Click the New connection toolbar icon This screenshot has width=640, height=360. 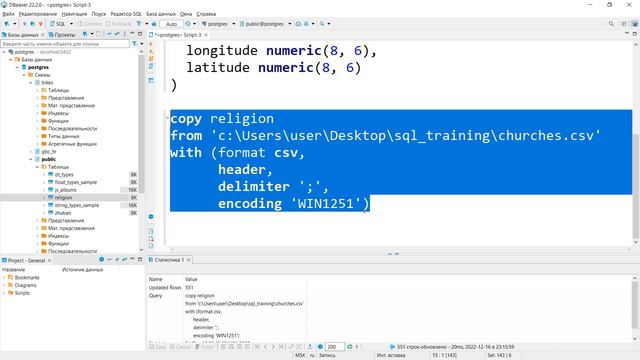click(7, 24)
